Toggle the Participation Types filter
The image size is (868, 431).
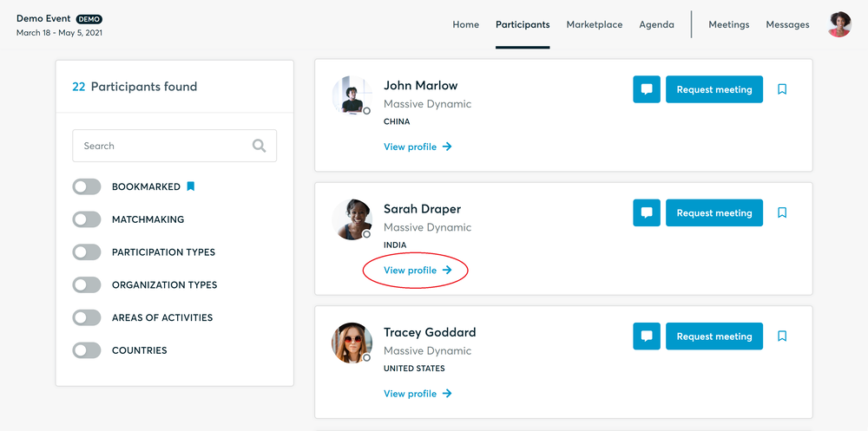tap(87, 252)
